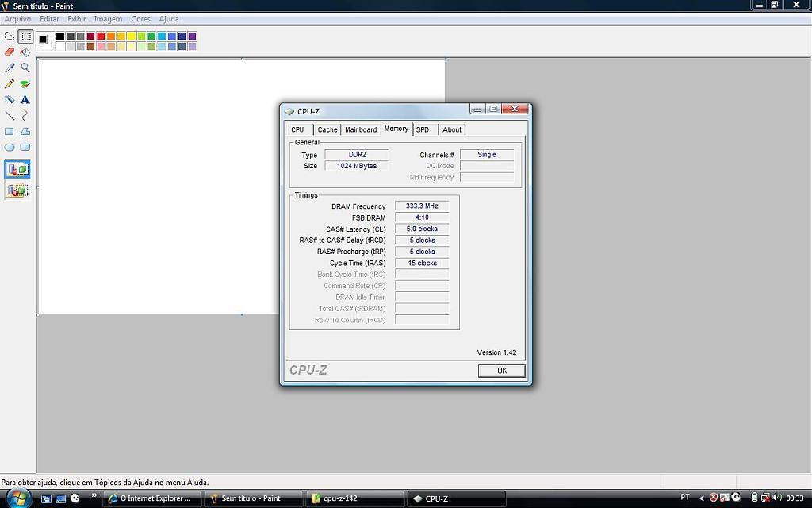812x508 pixels.
Task: Select the Pick color eyedropper tool
Action: tap(10, 68)
